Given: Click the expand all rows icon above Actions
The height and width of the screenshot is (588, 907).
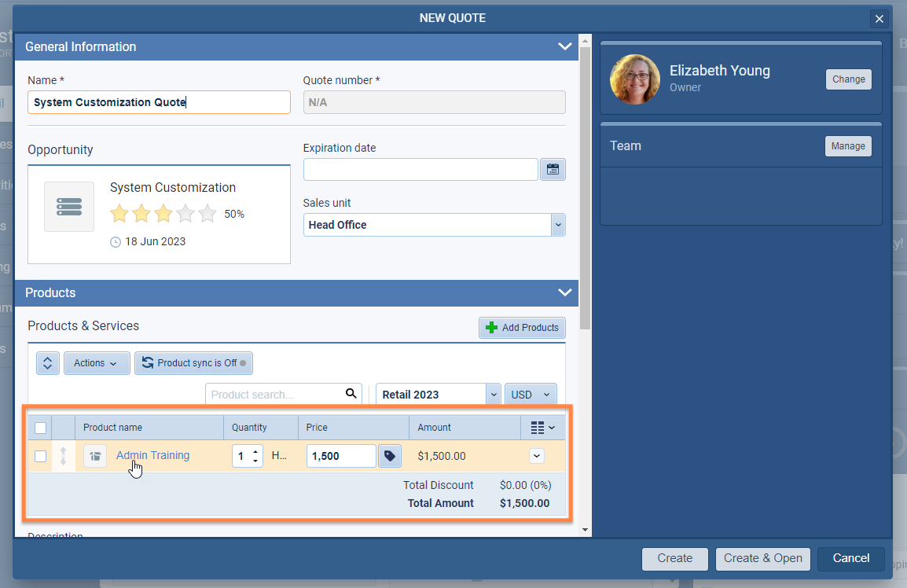Looking at the screenshot, I should click(47, 362).
